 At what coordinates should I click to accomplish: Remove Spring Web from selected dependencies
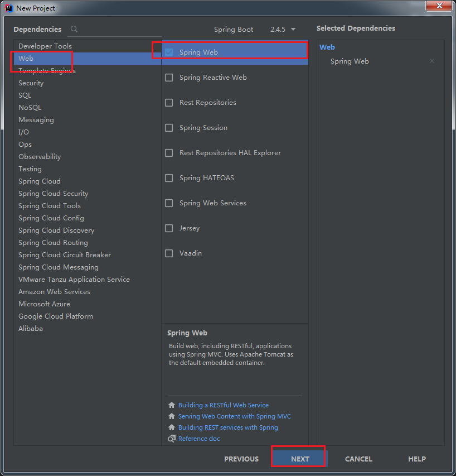[431, 61]
